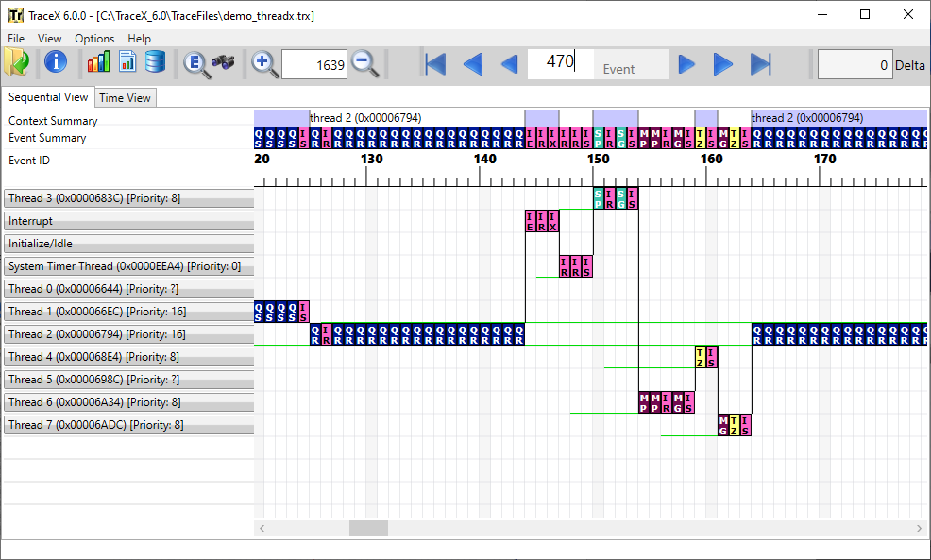Open the raw trace dump view
931x560 pixels.
tap(155, 63)
